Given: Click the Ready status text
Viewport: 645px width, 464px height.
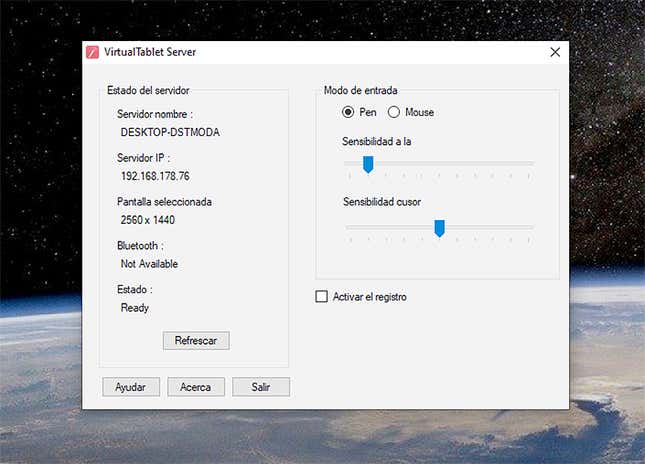Looking at the screenshot, I should click(x=135, y=308).
